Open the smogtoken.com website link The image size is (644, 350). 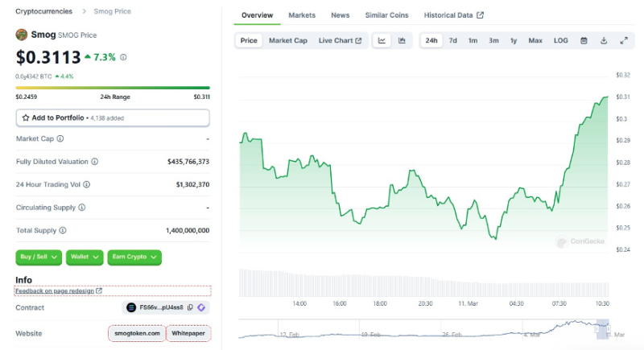click(x=136, y=333)
